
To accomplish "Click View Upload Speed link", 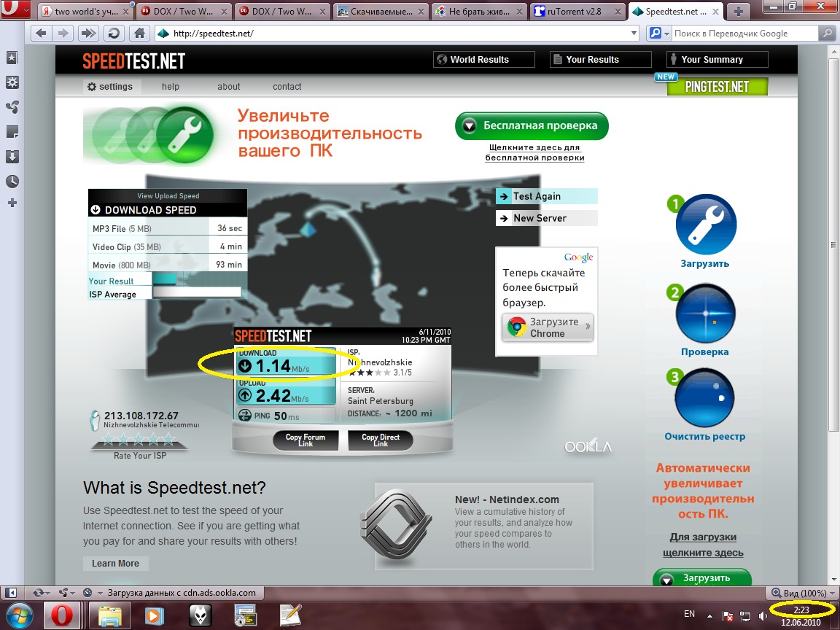I will coord(168,196).
